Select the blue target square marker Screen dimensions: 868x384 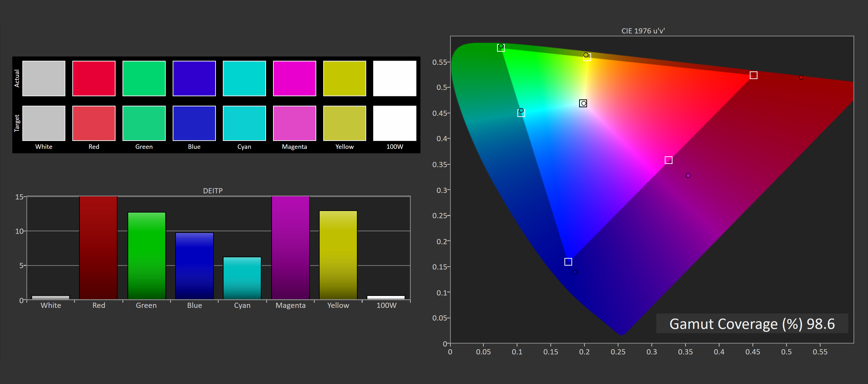568,262
